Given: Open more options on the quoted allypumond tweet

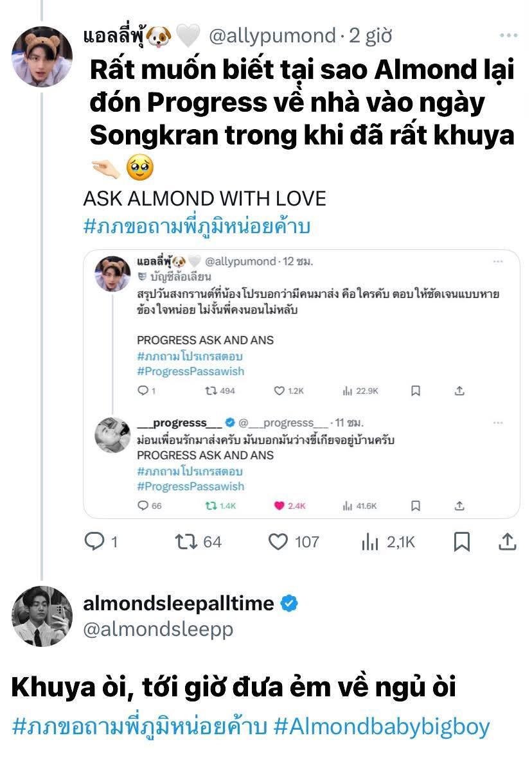Looking at the screenshot, I should click(498, 262).
